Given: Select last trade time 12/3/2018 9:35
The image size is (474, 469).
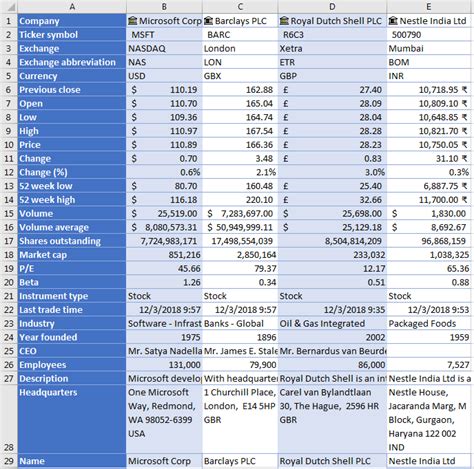Looking at the screenshot, I should pyautogui.click(x=332, y=310).
